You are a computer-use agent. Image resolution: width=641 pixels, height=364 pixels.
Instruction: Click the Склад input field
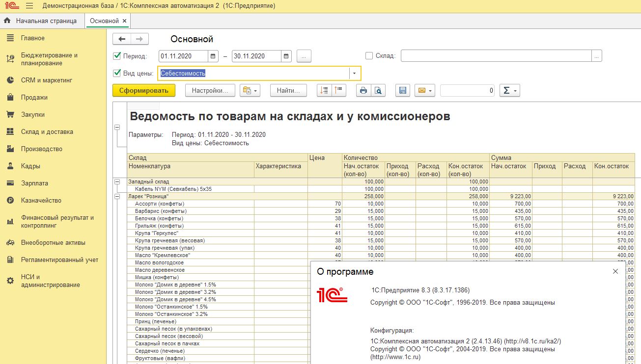click(496, 56)
